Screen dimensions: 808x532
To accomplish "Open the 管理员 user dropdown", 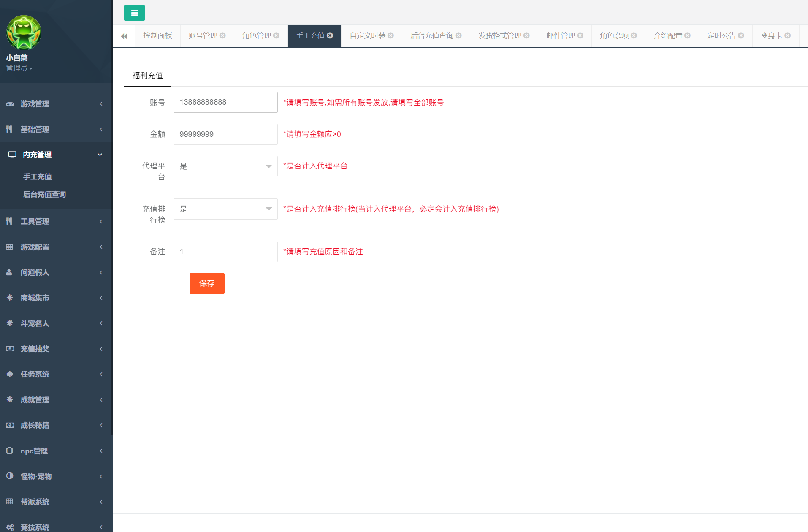I will pyautogui.click(x=19, y=68).
